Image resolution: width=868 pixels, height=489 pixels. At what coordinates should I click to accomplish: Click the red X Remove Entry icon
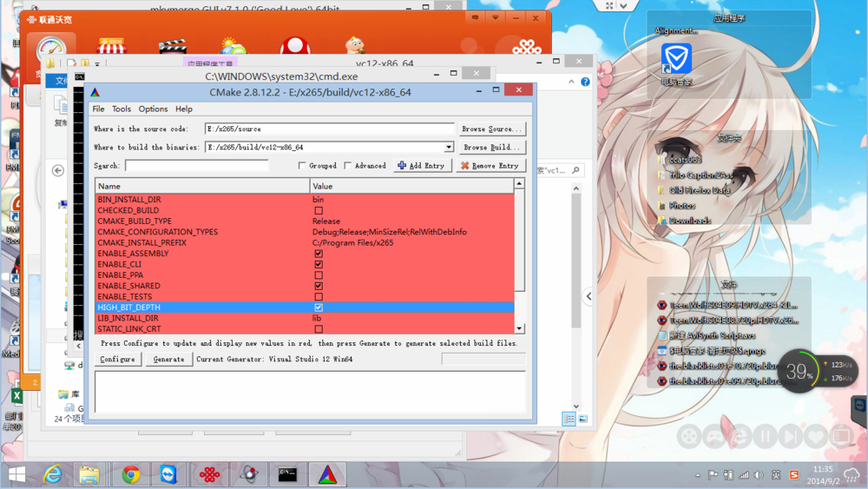(465, 166)
